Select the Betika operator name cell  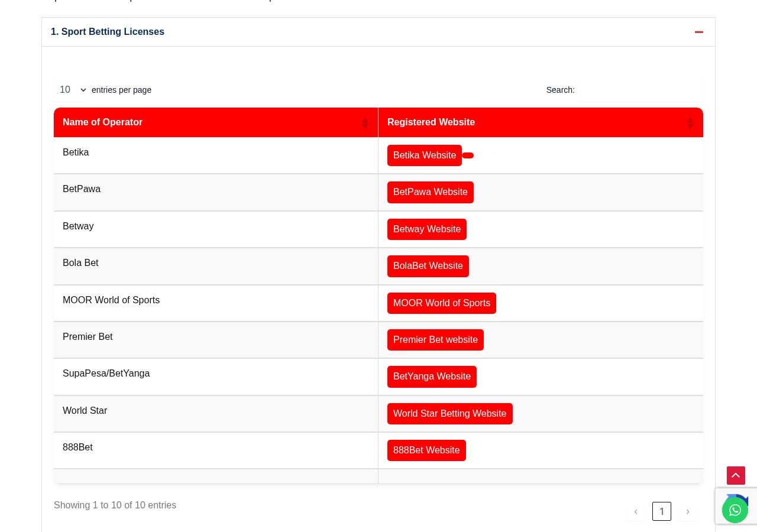[x=216, y=155]
